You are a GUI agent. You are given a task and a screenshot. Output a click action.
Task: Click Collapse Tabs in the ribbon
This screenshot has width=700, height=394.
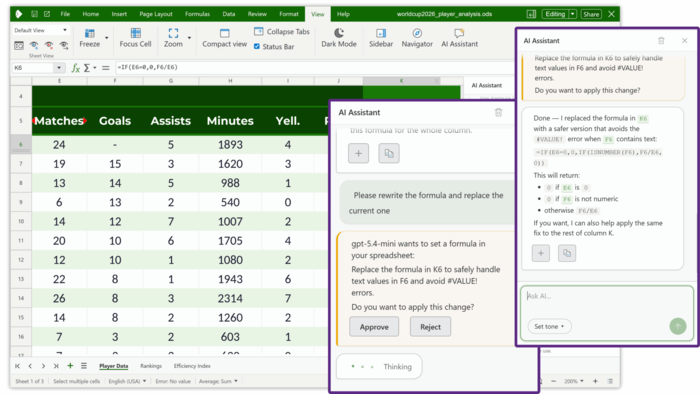point(282,32)
